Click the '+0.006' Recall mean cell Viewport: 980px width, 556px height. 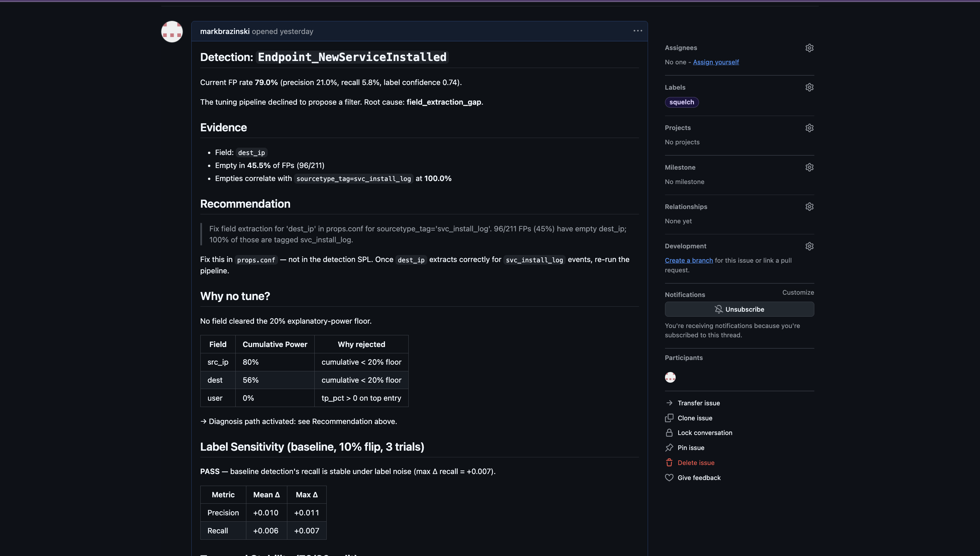[x=266, y=531]
